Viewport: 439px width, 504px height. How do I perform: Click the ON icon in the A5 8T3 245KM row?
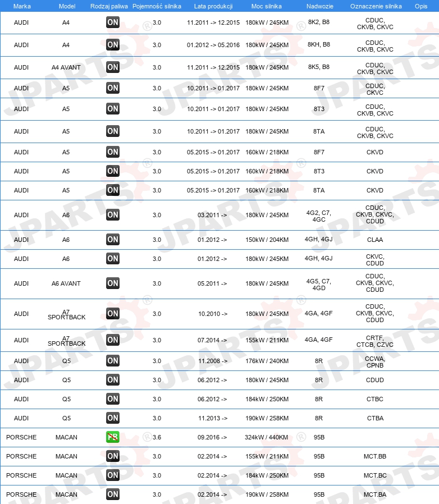(113, 109)
